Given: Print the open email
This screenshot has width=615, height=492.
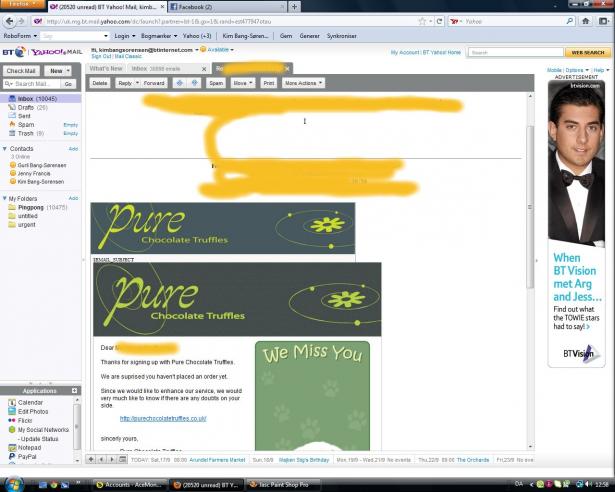Looking at the screenshot, I should (269, 83).
